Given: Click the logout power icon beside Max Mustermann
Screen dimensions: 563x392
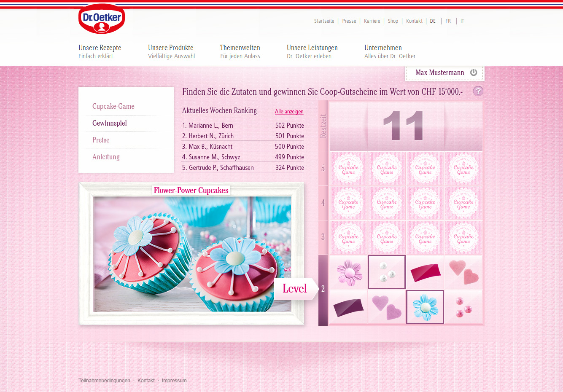Looking at the screenshot, I should [474, 72].
